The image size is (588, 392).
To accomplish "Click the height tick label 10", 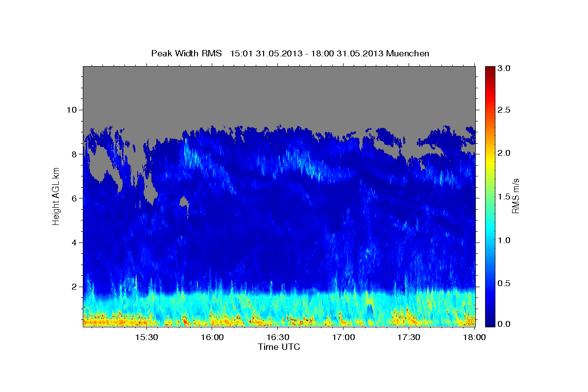I will (73, 110).
